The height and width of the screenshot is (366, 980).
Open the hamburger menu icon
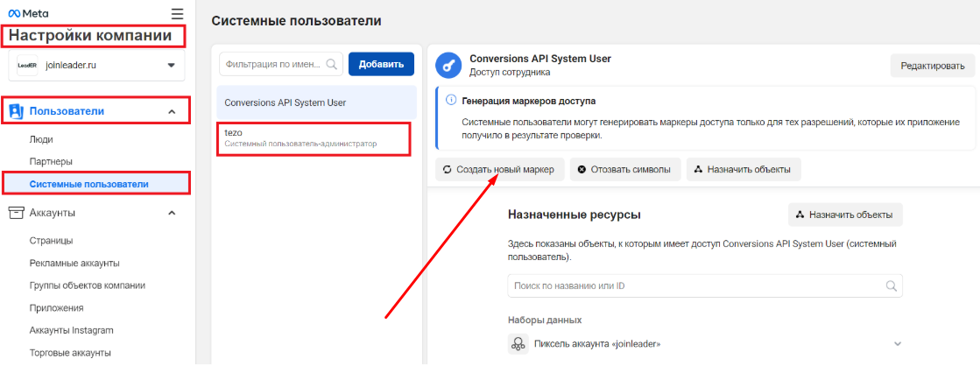click(178, 14)
